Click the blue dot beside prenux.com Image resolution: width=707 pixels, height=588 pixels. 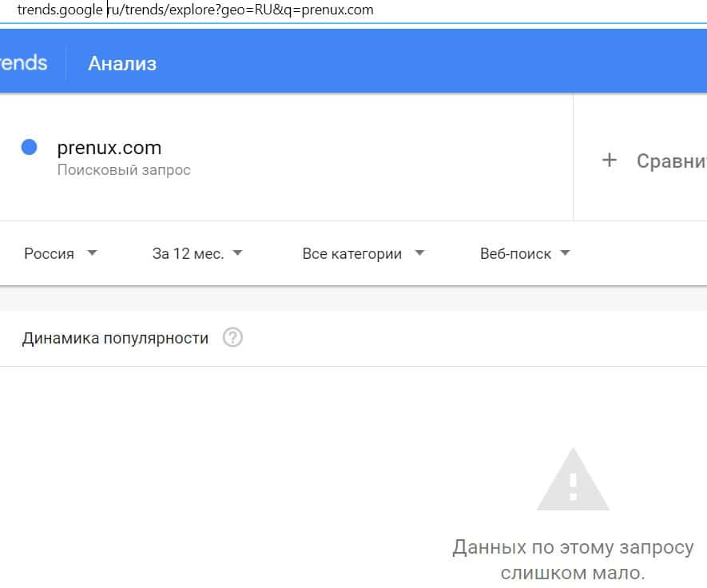pyautogui.click(x=30, y=148)
